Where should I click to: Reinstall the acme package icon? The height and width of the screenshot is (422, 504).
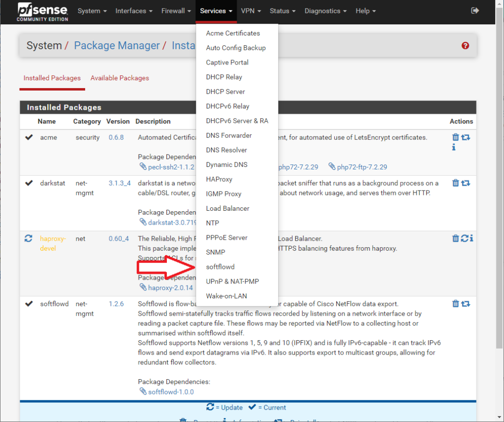[466, 137]
